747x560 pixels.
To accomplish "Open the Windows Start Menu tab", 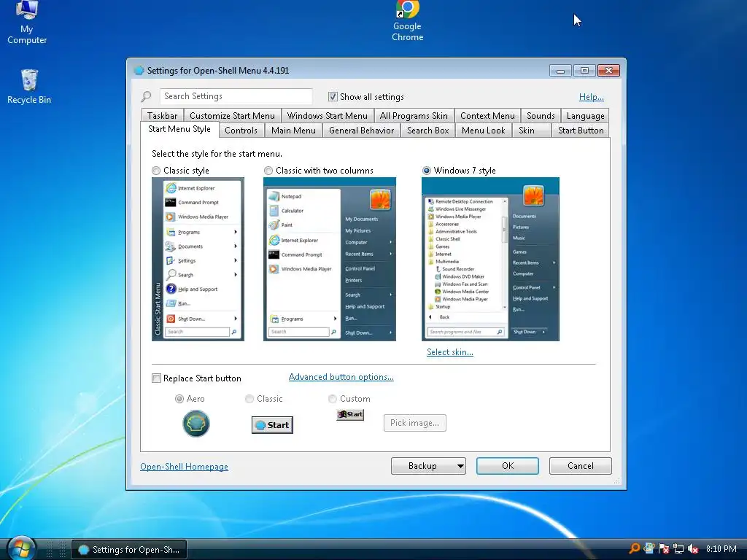I will [x=328, y=116].
